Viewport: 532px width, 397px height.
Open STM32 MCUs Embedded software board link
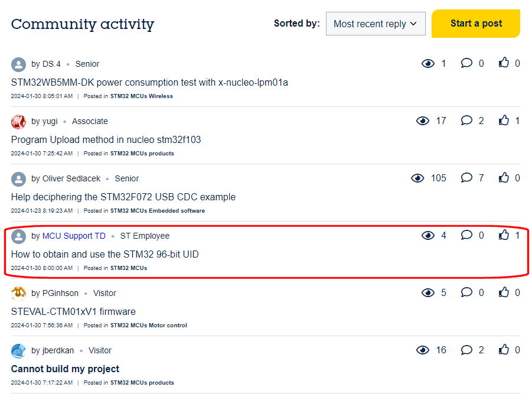(157, 211)
